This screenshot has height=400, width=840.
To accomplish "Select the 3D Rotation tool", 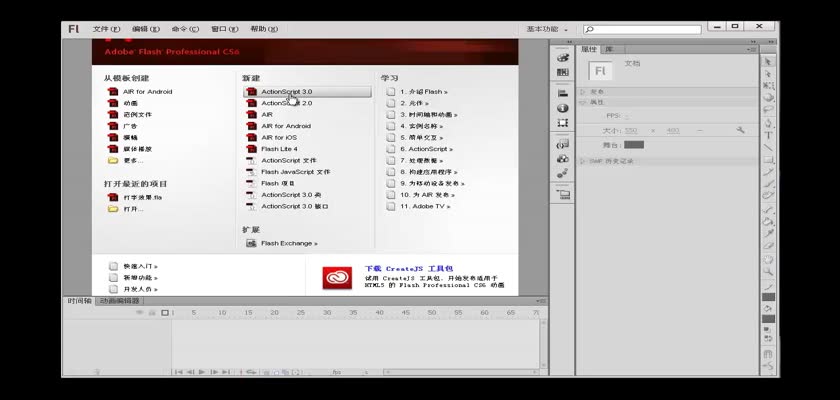I will click(x=768, y=97).
